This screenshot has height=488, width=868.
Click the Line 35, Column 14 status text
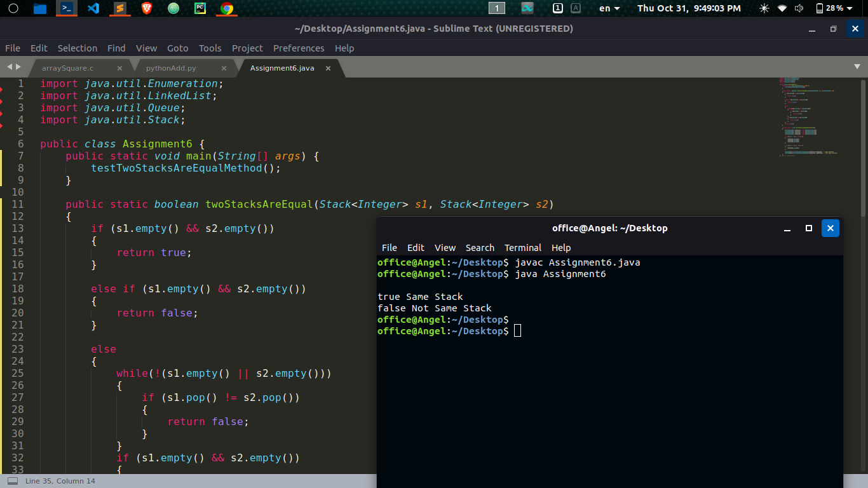[60, 481]
